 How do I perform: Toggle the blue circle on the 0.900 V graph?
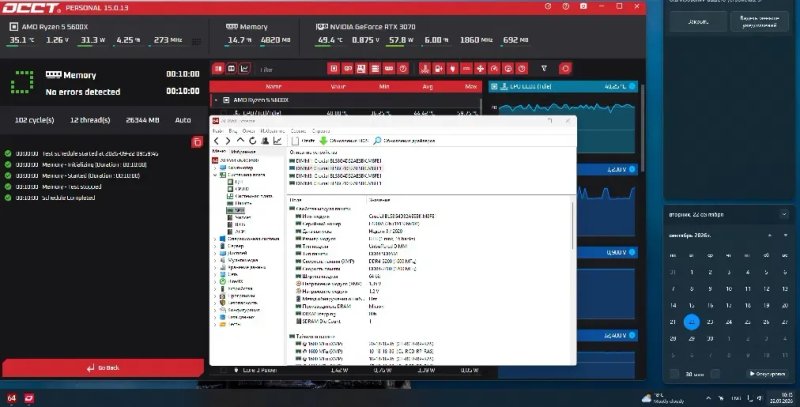click(x=632, y=252)
